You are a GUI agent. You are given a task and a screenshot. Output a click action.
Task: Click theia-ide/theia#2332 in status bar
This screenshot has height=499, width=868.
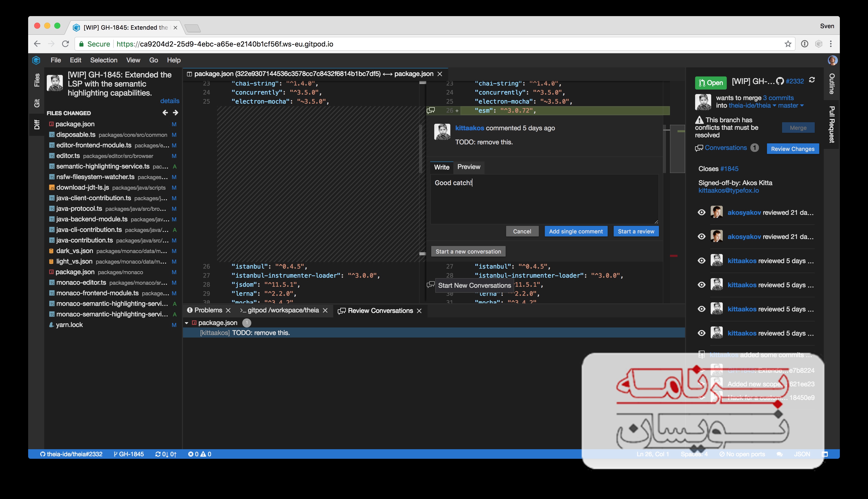[x=71, y=454]
